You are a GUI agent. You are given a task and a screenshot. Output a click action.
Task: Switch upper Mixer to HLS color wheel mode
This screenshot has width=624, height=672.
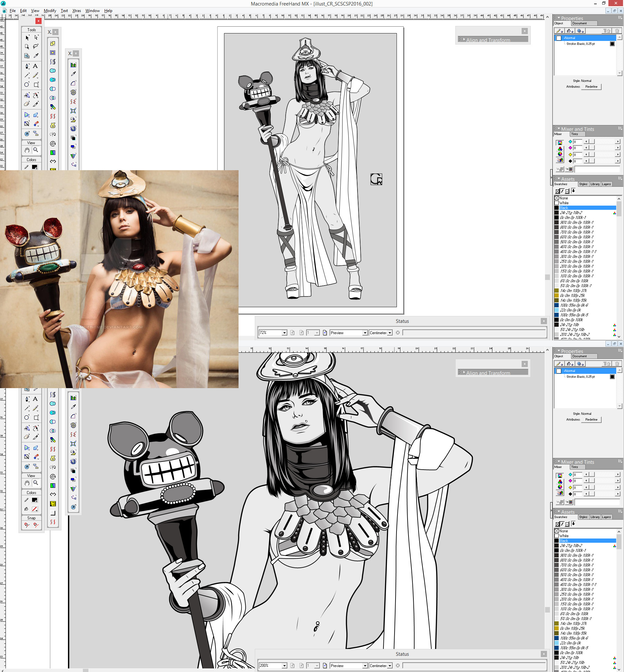[560, 154]
